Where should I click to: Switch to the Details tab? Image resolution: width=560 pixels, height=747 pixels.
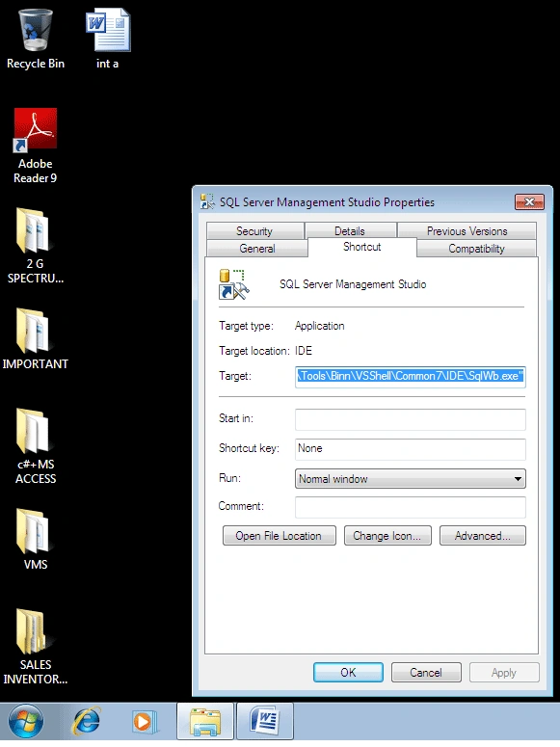(x=350, y=231)
